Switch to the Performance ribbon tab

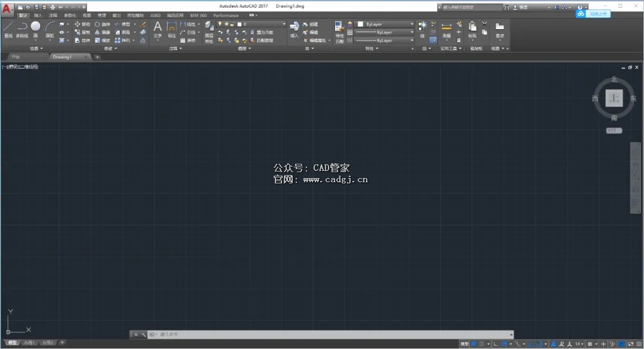(225, 15)
